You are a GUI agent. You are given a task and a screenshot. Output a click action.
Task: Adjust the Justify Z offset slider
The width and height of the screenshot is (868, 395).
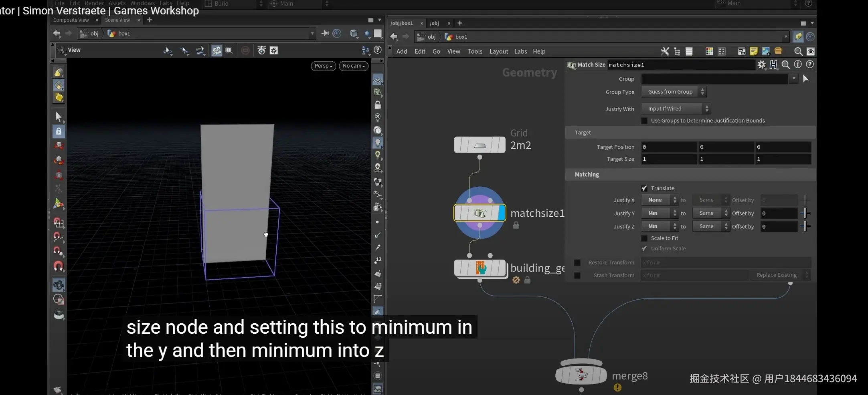tap(805, 227)
